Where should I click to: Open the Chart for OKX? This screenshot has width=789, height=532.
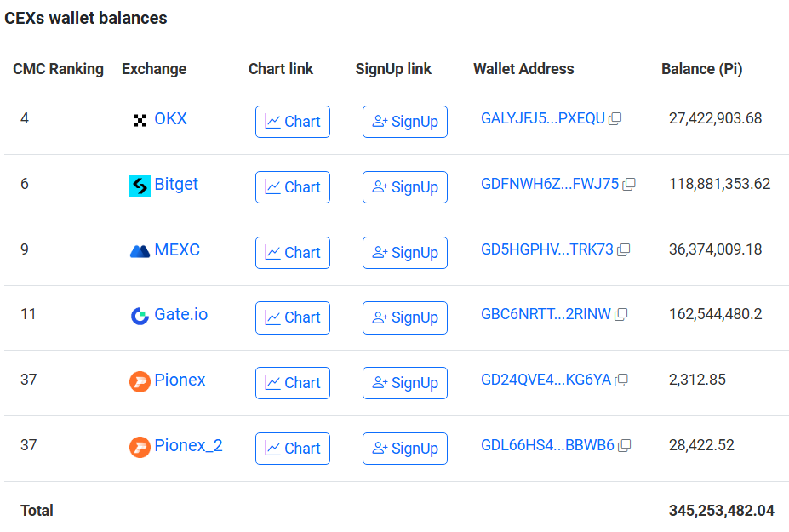[292, 122]
